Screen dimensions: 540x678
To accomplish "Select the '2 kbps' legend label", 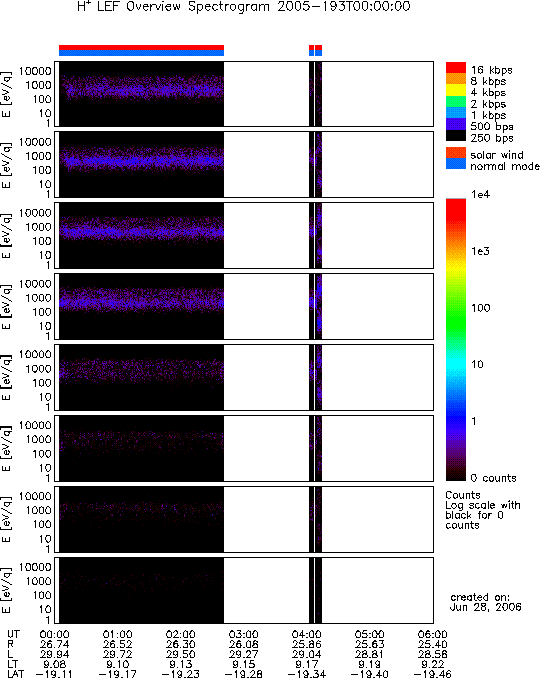I will pos(489,104).
